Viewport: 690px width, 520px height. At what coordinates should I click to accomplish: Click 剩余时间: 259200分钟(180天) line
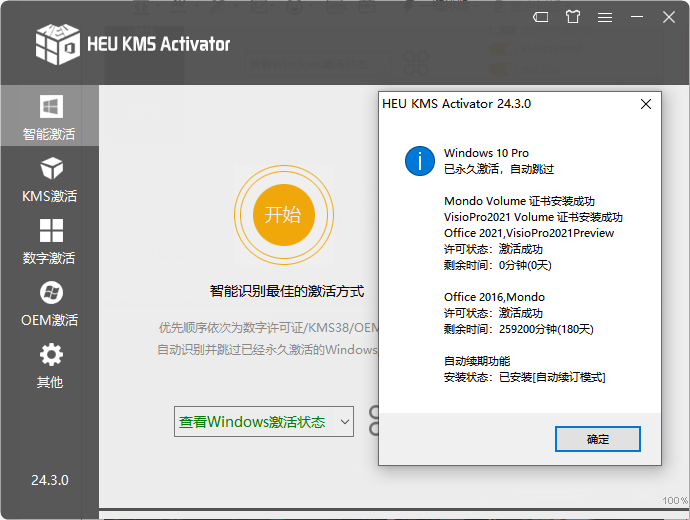pyautogui.click(x=518, y=329)
